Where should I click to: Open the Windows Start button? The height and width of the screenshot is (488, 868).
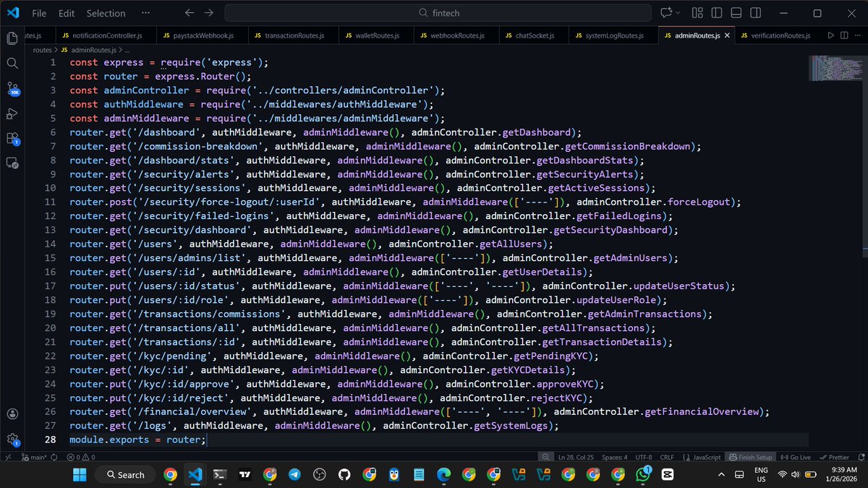[x=80, y=474]
